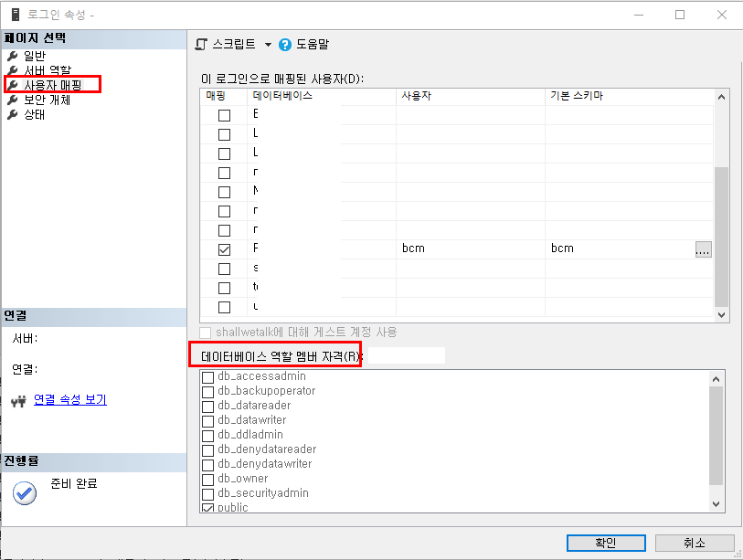Click the 매핑 column header
Viewport: 743px width, 560px height.
224,96
